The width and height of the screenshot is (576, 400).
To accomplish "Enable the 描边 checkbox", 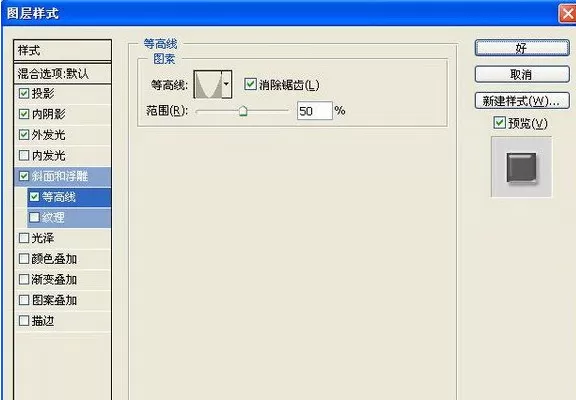I will (24, 321).
